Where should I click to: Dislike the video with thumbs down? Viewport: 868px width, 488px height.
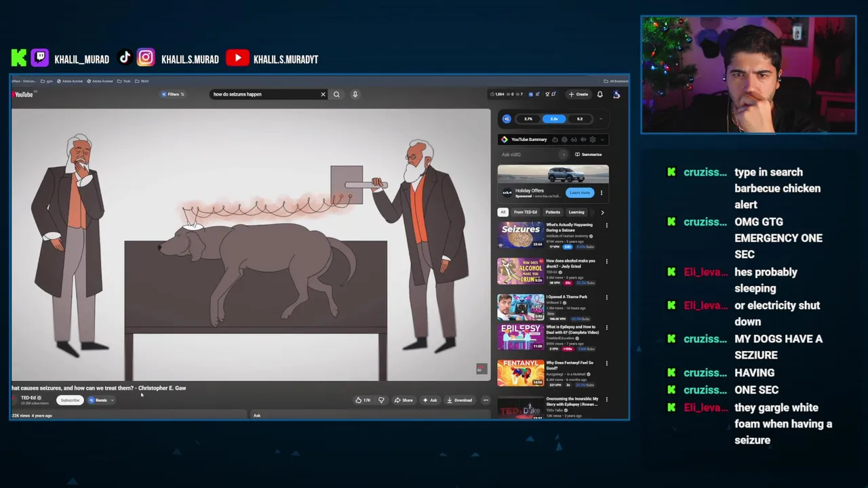[x=381, y=400]
